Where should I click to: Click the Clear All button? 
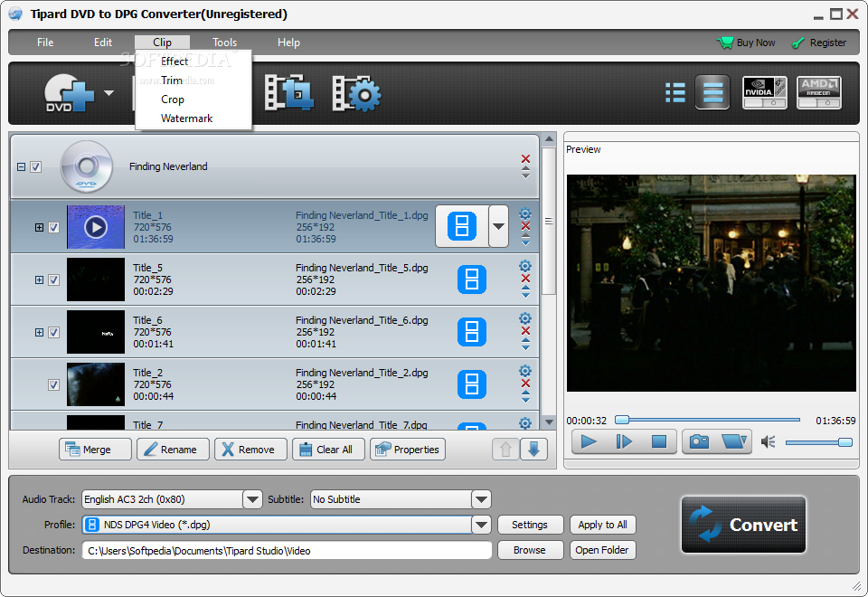click(x=329, y=450)
